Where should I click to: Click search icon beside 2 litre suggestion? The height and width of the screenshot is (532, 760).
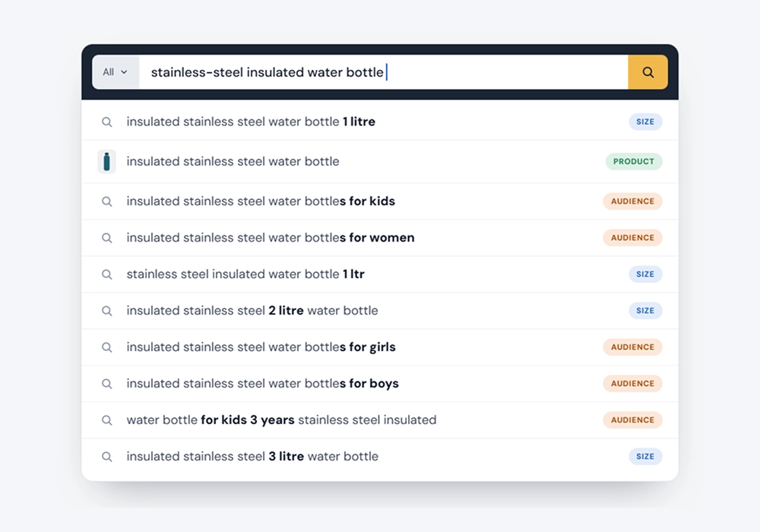(x=106, y=311)
